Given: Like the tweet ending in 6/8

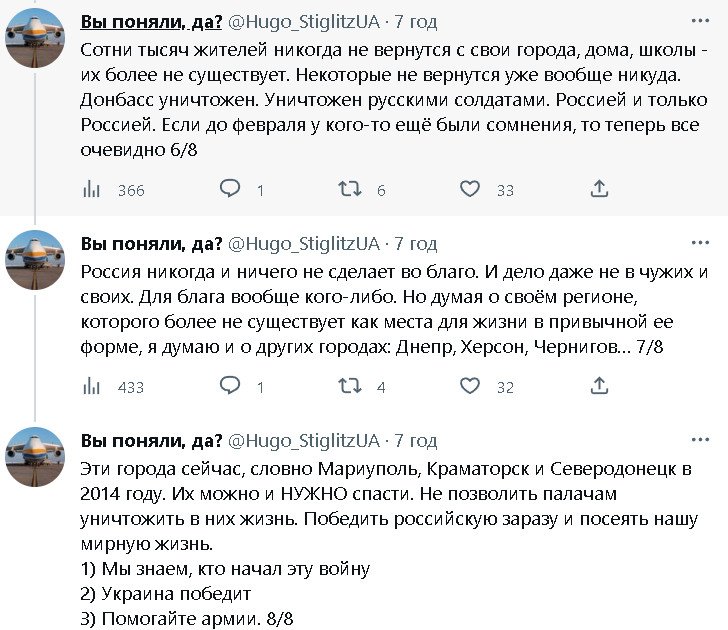Looking at the screenshot, I should [x=469, y=189].
